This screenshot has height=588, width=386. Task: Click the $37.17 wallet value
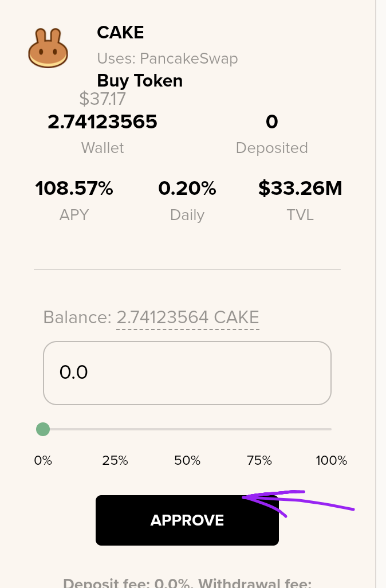tap(103, 99)
